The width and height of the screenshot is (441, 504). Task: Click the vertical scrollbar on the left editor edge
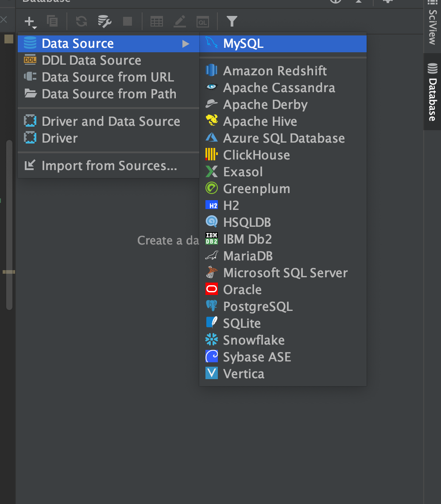pos(9,221)
